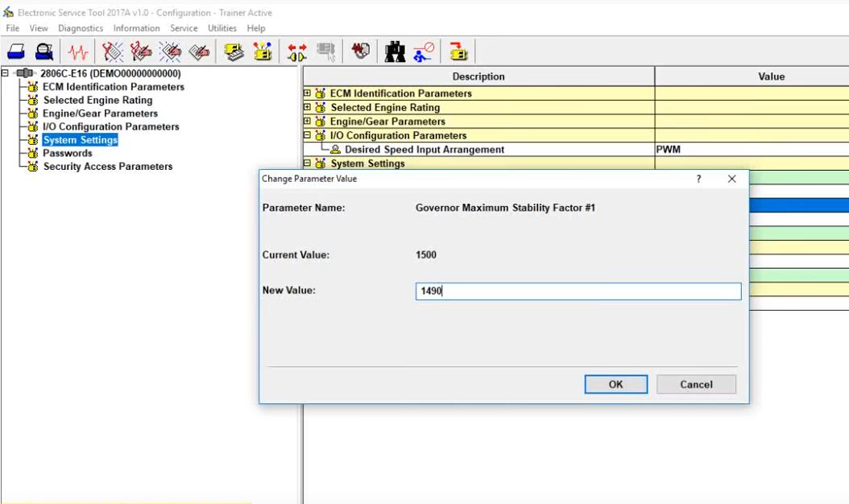The width and height of the screenshot is (849, 504).
Task: Click the PWM value cell
Action: [x=752, y=150]
